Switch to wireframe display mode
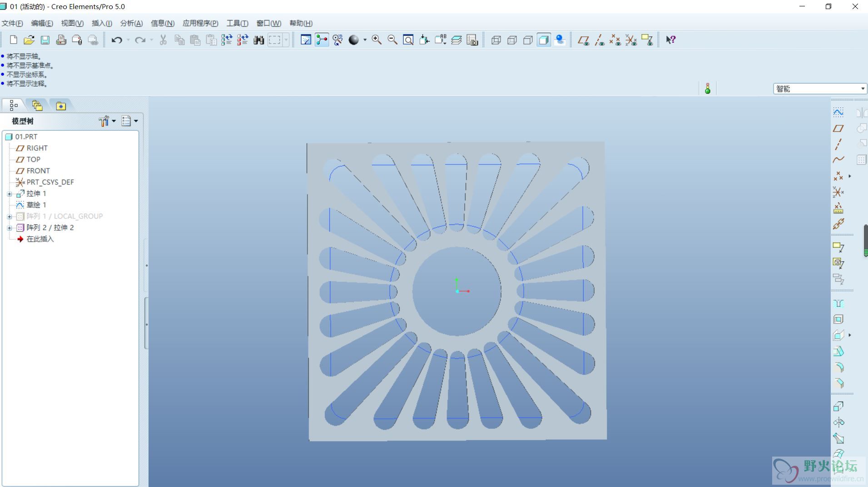 point(496,40)
